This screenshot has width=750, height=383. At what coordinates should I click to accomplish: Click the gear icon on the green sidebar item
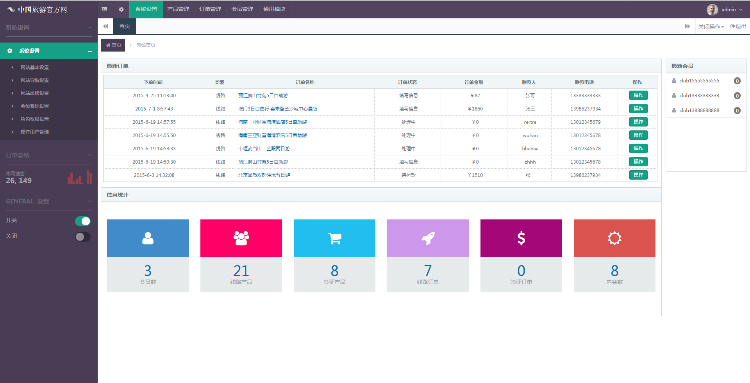[10, 51]
